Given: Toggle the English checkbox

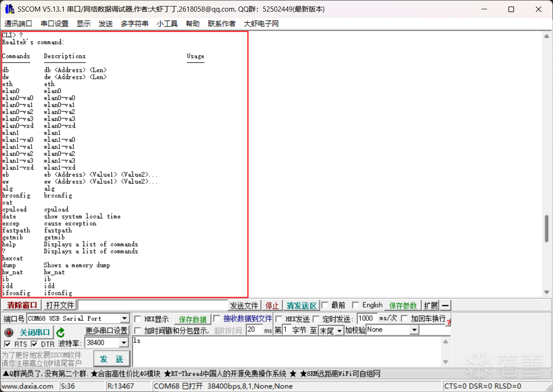Looking at the screenshot, I should 356,305.
